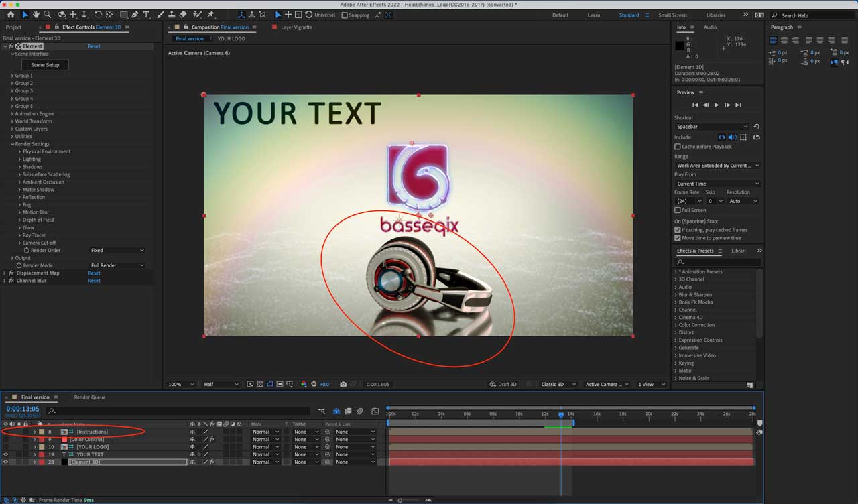The image size is (858, 504).
Task: Select the Small Screen workspace
Action: [x=672, y=15]
